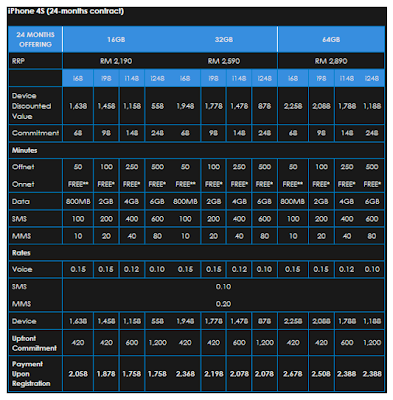Viewport: 393px width, 400px height.
Task: Click '2,258' in Device Discounted Value row
Action: coord(293,106)
